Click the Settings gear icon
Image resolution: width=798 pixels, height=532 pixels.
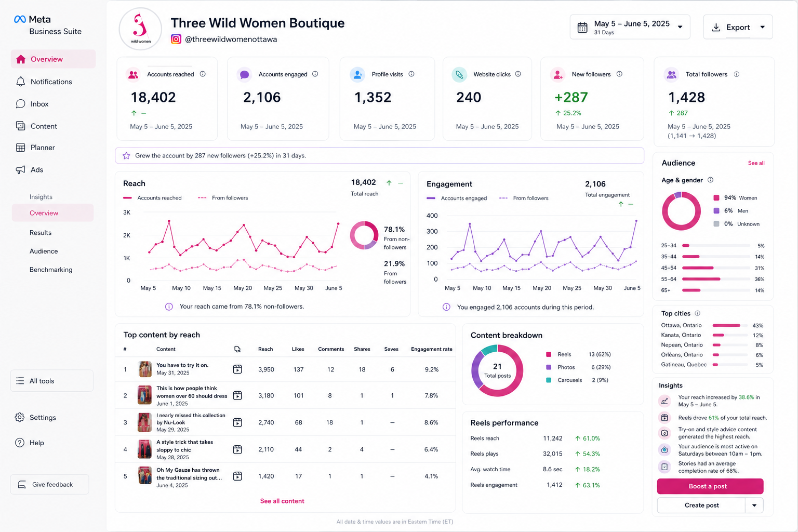20,417
